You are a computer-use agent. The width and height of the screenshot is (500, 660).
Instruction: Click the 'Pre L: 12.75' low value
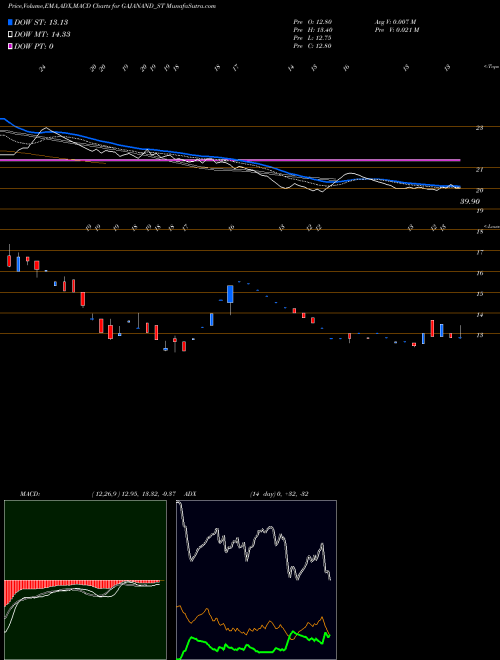tap(312, 38)
